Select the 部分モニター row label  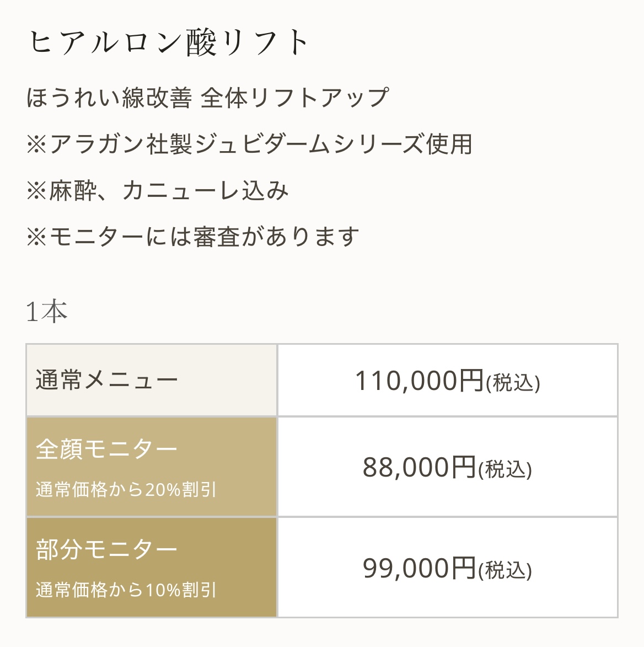click(107, 549)
